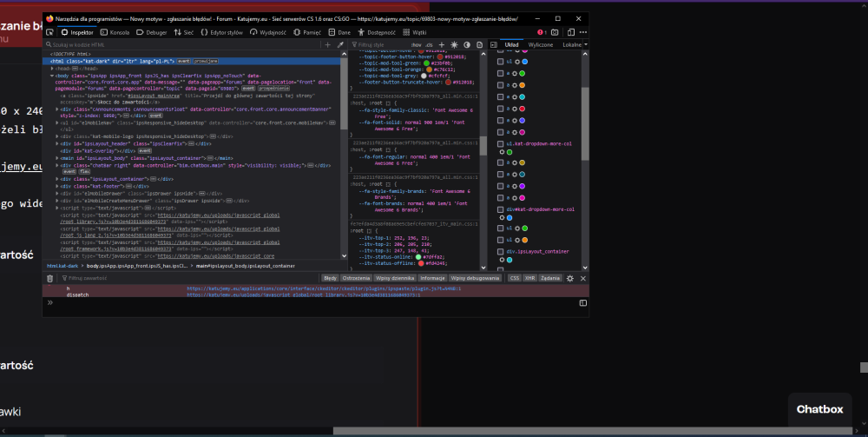This screenshot has width=868, height=437.
Task: Click the red error count indicator
Action: click(x=542, y=32)
